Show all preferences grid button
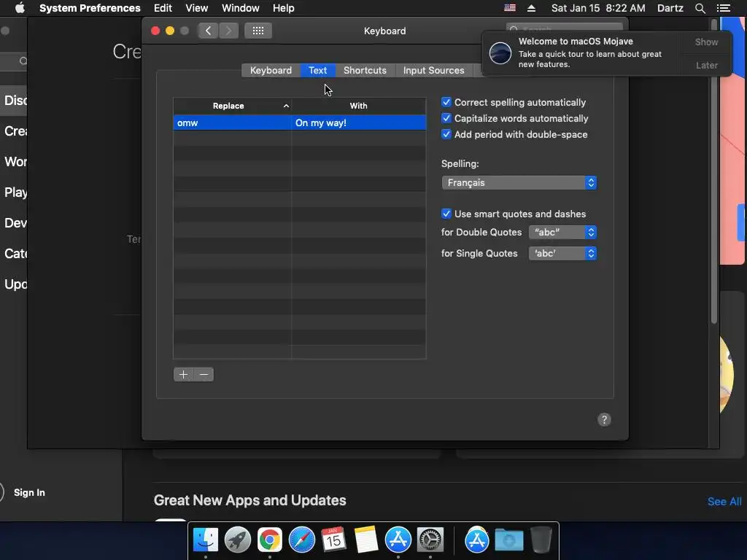 pos(258,31)
